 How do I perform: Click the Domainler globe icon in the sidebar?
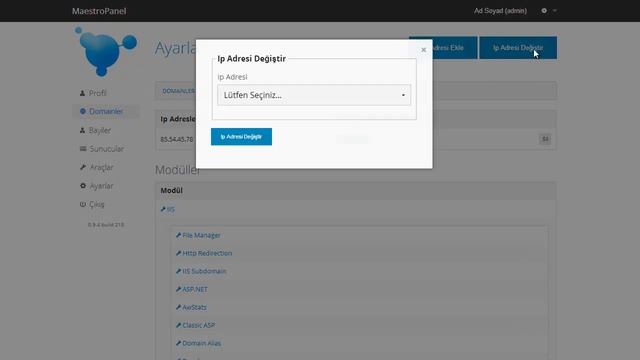click(x=83, y=111)
